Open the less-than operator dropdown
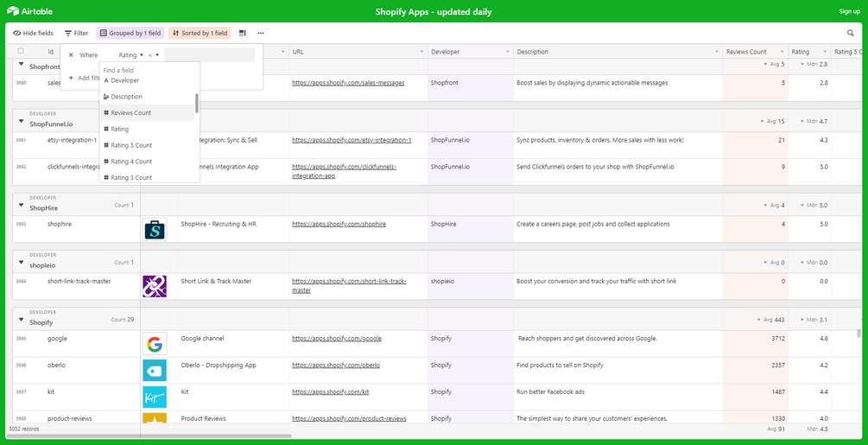Screen dimensions: 868x445 coord(154,54)
